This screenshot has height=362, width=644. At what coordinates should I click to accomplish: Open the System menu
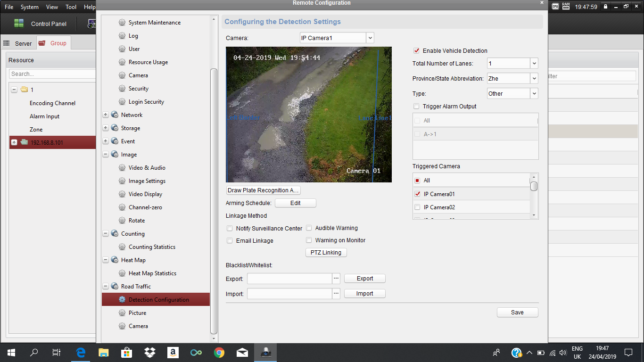tap(29, 7)
